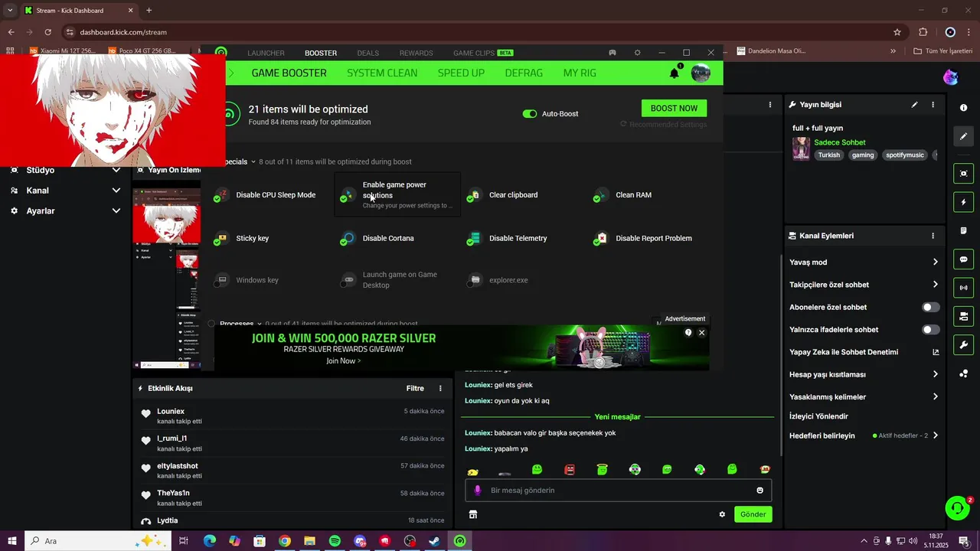Click the lightning bolt icon in right sidebar
The height and width of the screenshot is (551, 980).
964,202
